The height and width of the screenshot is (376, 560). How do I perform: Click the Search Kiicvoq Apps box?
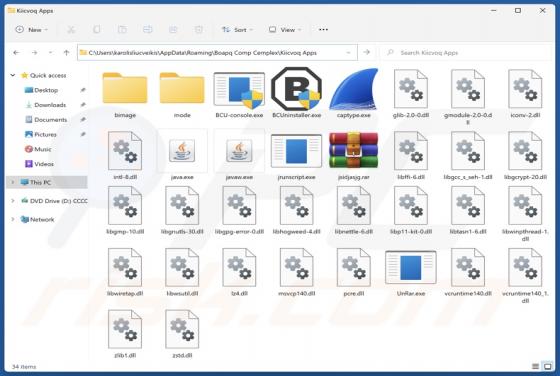(x=467, y=52)
